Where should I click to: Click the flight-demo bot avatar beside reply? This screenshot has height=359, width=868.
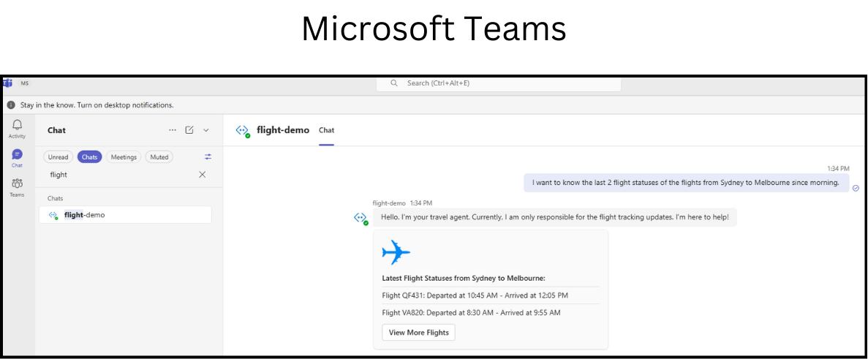click(361, 218)
